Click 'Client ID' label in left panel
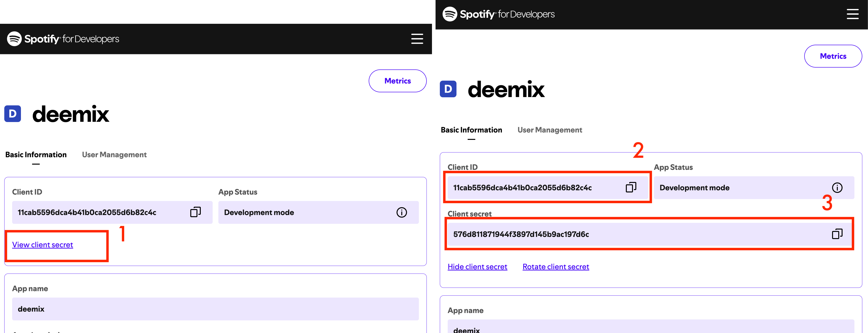The image size is (868, 333). 27,192
